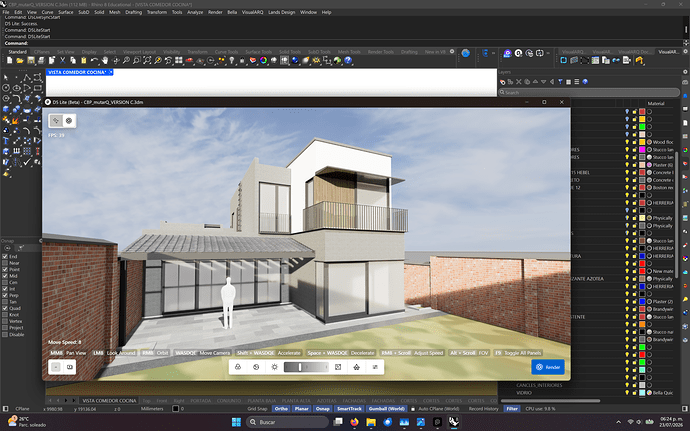Adjust the brightness slider in the DS Lite toolbar
The height and width of the screenshot is (431, 690).
(x=306, y=367)
